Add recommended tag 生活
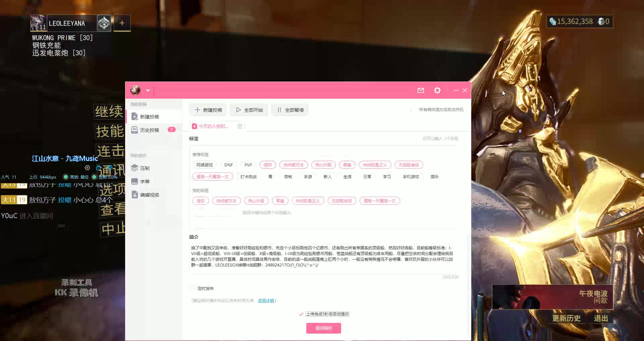This screenshot has width=644, height=341. [347, 177]
